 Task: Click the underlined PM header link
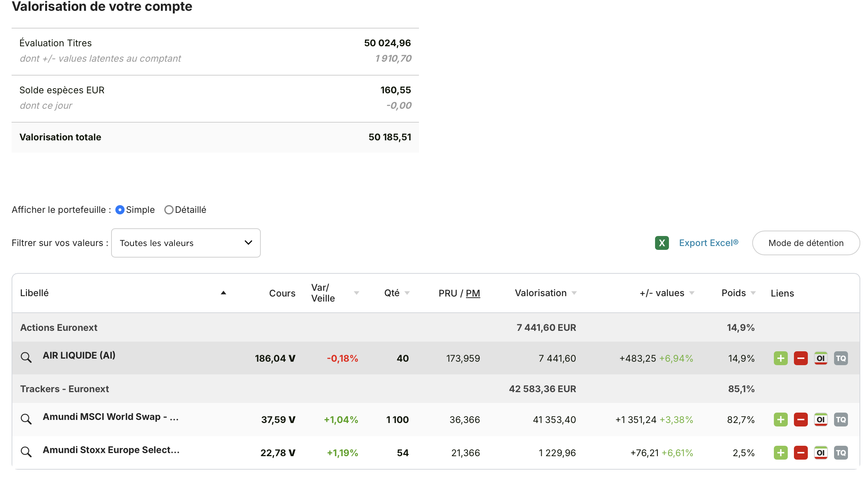[x=473, y=293]
